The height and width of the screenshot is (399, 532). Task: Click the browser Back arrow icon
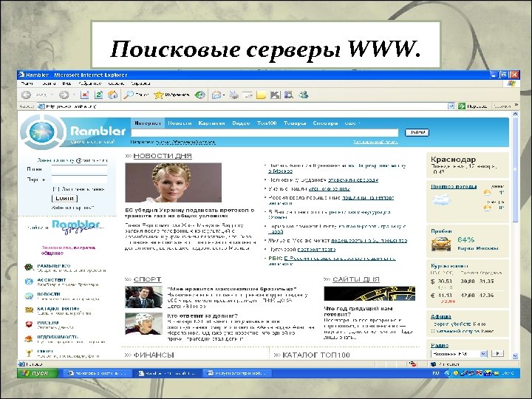pos(26,95)
